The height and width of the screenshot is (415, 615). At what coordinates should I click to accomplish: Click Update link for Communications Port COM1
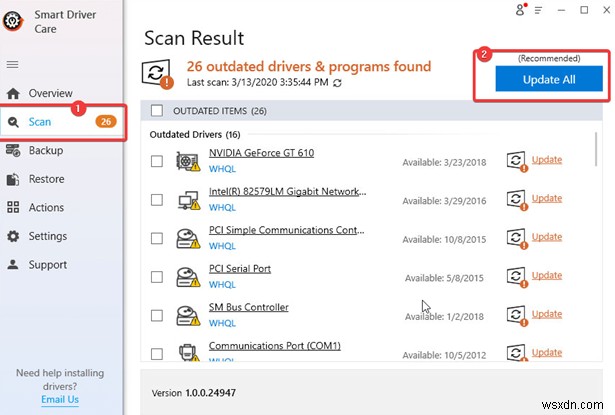547,353
